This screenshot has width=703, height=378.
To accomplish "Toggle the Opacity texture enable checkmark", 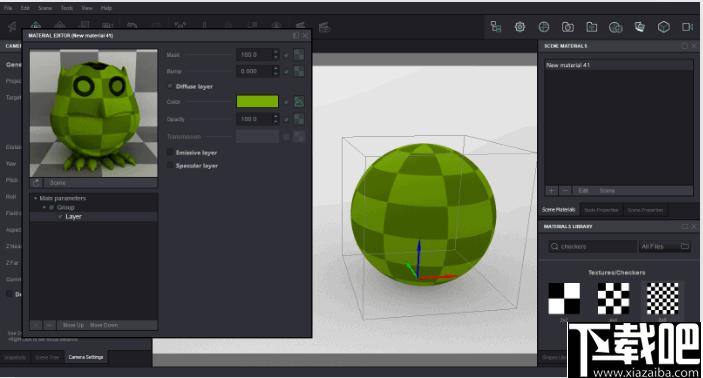I will [286, 120].
